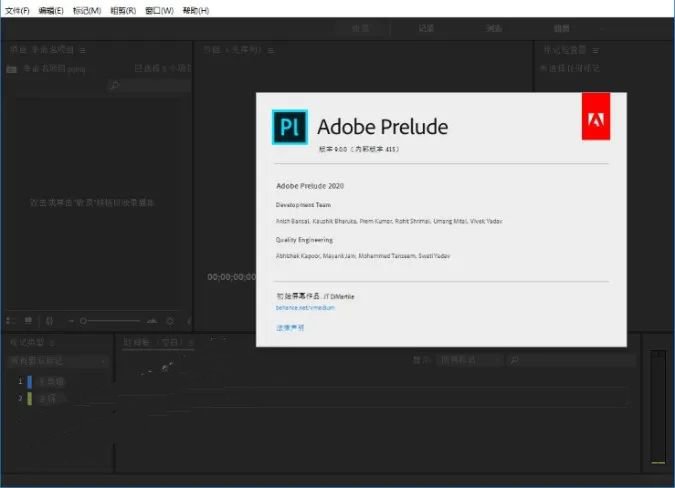Focus the timeline marker search field

point(571,360)
